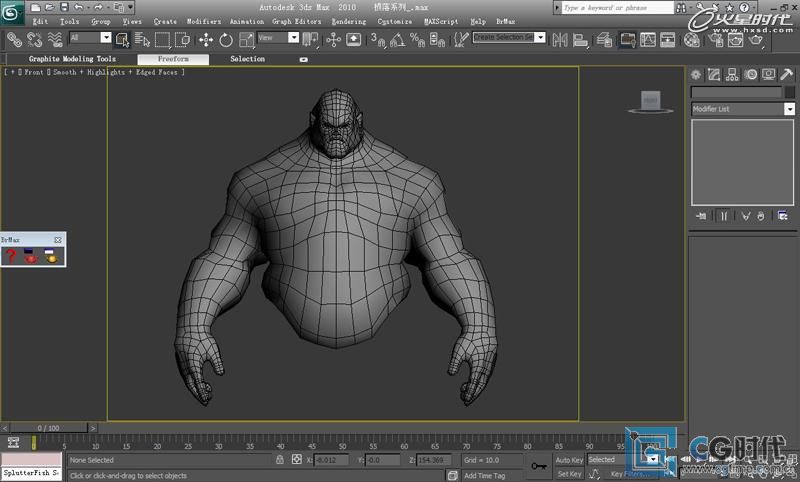Click the search field 'Type a keyword or phrase'
This screenshot has height=482, width=800.
coord(617,8)
